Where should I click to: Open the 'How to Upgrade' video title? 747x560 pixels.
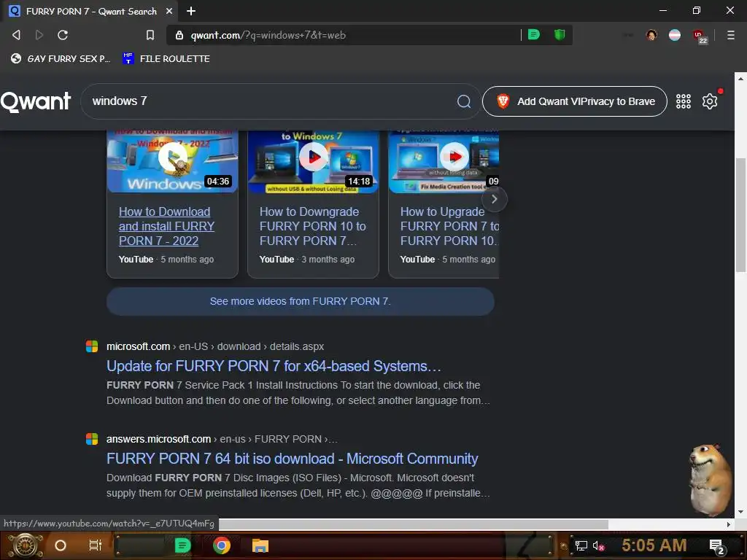point(449,226)
